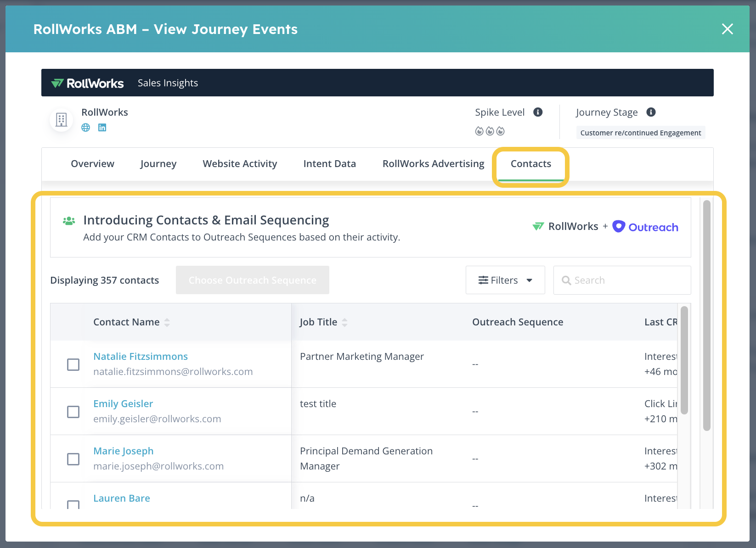Tick the Marie Joseph row checkbox
The height and width of the screenshot is (548, 756).
tap(73, 459)
